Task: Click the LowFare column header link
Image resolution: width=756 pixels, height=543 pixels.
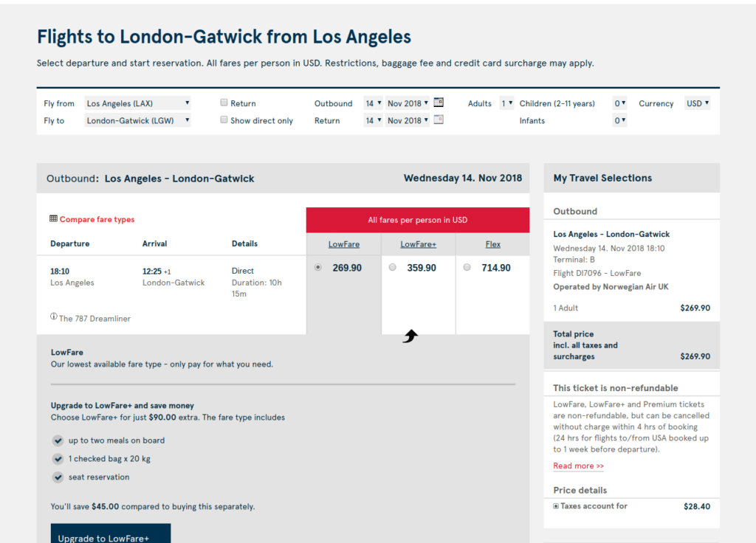Action: click(x=344, y=244)
